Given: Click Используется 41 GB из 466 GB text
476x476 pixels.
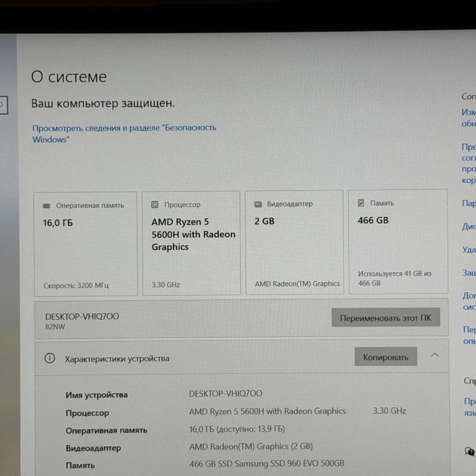Looking at the screenshot, I should point(394,278).
